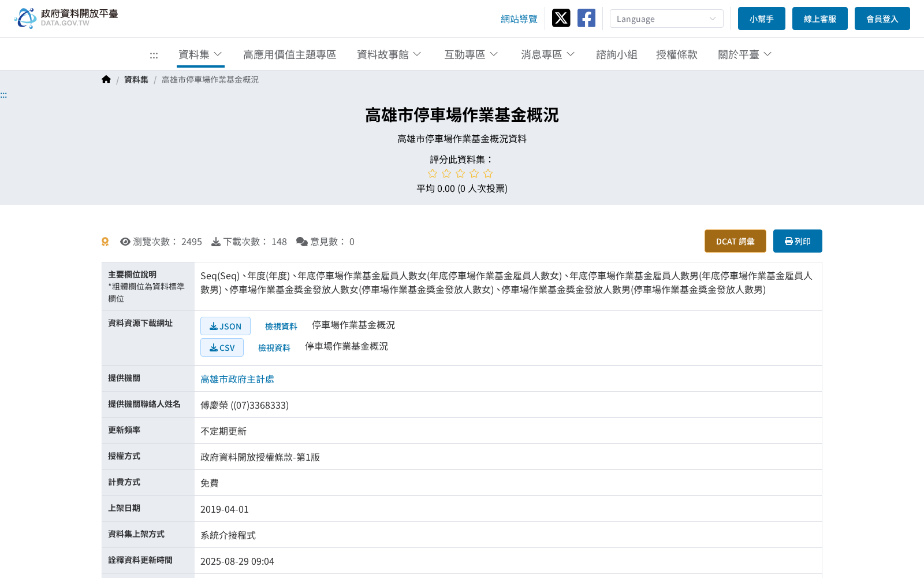Go to home via breadcrumb house icon
The image size is (924, 578).
pos(106,80)
